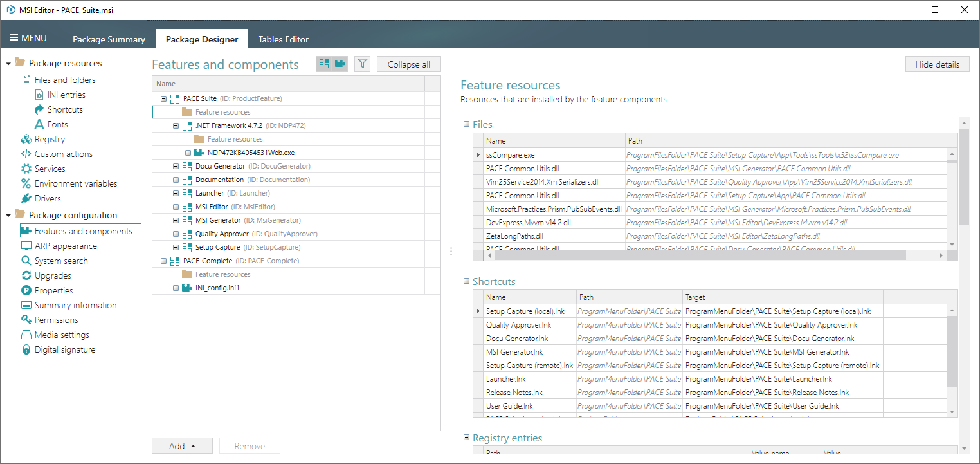Open the ARP appearance page
Image resolution: width=980 pixels, height=464 pixels.
[x=66, y=246]
